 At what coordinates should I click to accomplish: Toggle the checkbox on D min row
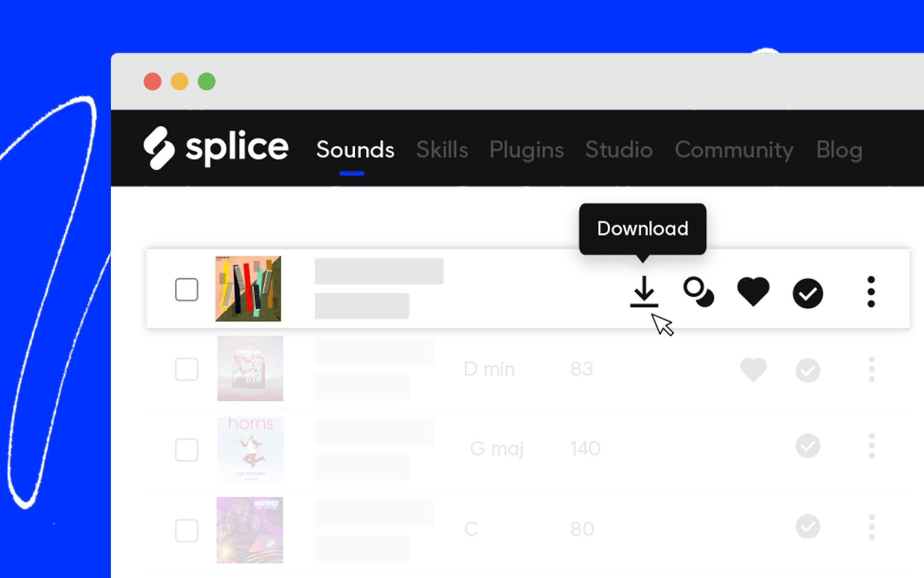tap(186, 369)
